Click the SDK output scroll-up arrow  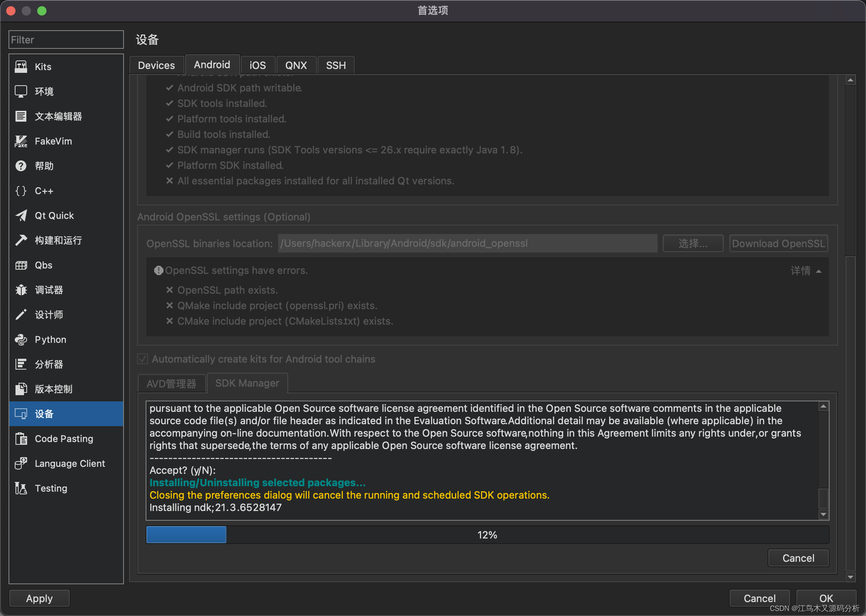pyautogui.click(x=823, y=406)
